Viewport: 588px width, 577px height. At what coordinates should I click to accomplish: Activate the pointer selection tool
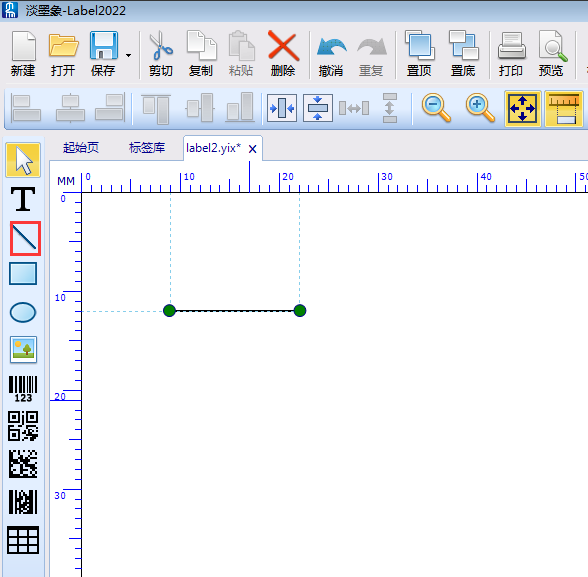tap(23, 160)
